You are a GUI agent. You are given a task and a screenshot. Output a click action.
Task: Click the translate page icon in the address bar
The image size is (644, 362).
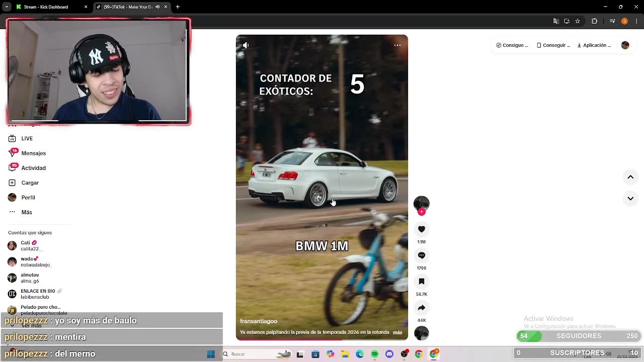click(x=556, y=21)
